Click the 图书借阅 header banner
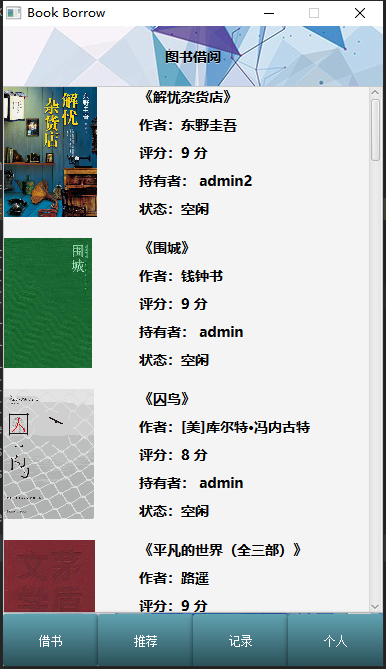This screenshot has height=669, width=386. click(193, 56)
